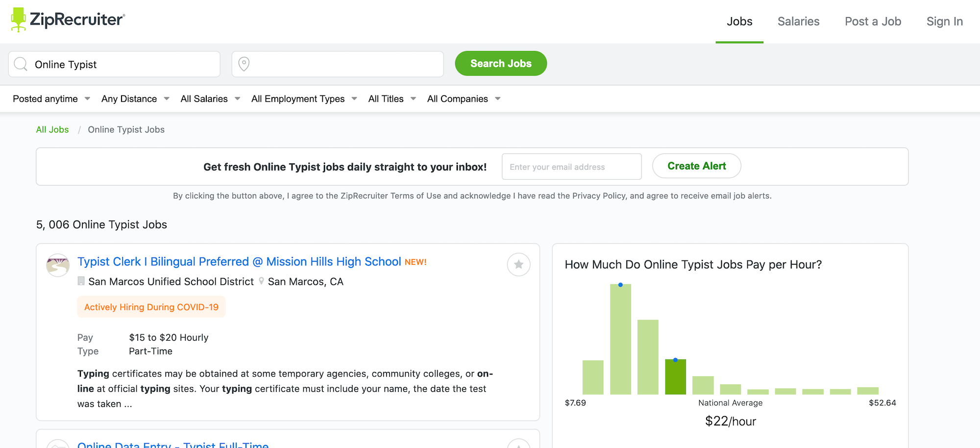
Task: Click the magnifying glass search icon
Action: (21, 64)
